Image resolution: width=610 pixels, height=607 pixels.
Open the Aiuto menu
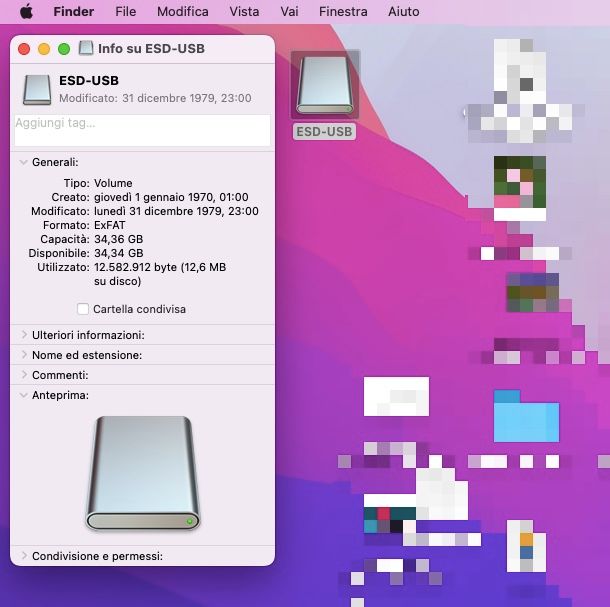pyautogui.click(x=403, y=12)
